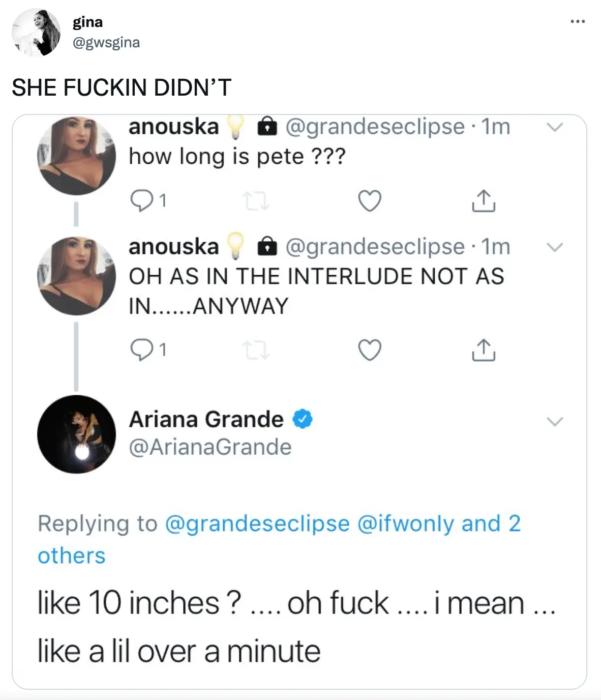Open the @grandeseclipse mention link in reply line
The width and height of the screenshot is (601, 700).
(x=257, y=523)
